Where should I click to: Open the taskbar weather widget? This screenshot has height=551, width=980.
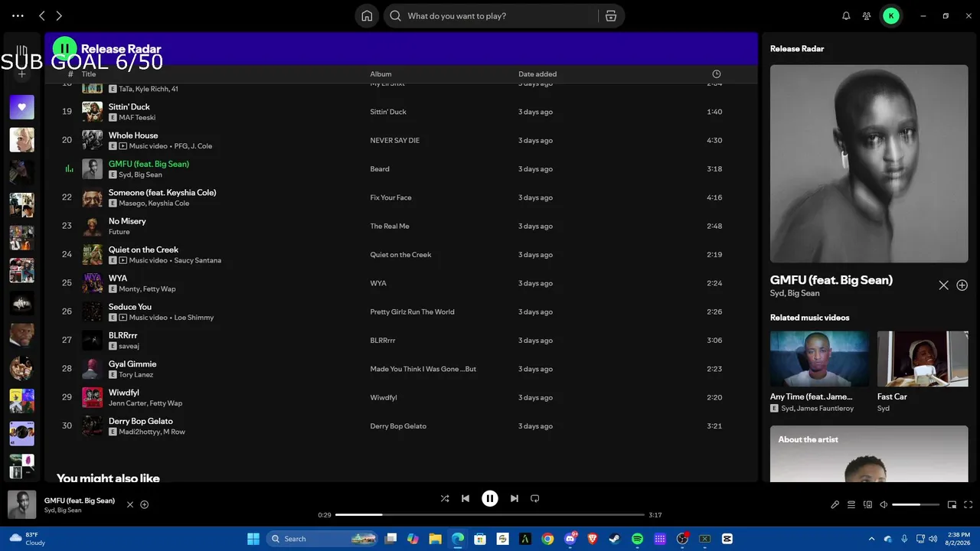coord(25,539)
